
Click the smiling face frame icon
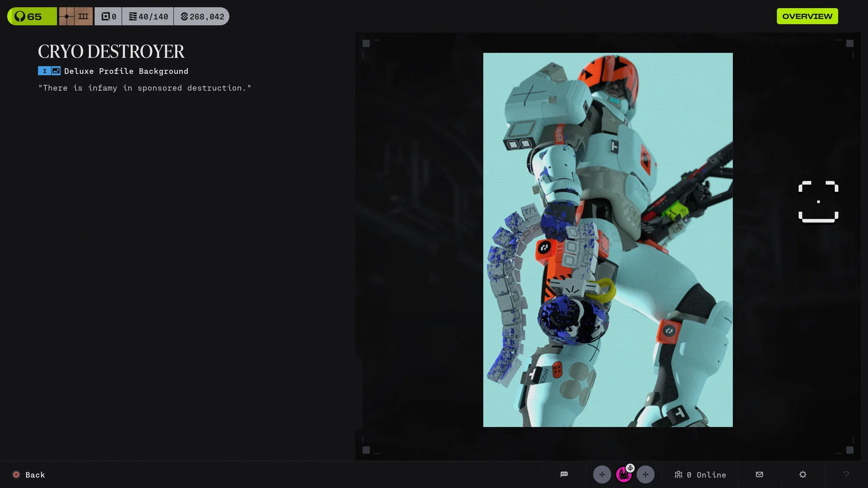point(818,202)
